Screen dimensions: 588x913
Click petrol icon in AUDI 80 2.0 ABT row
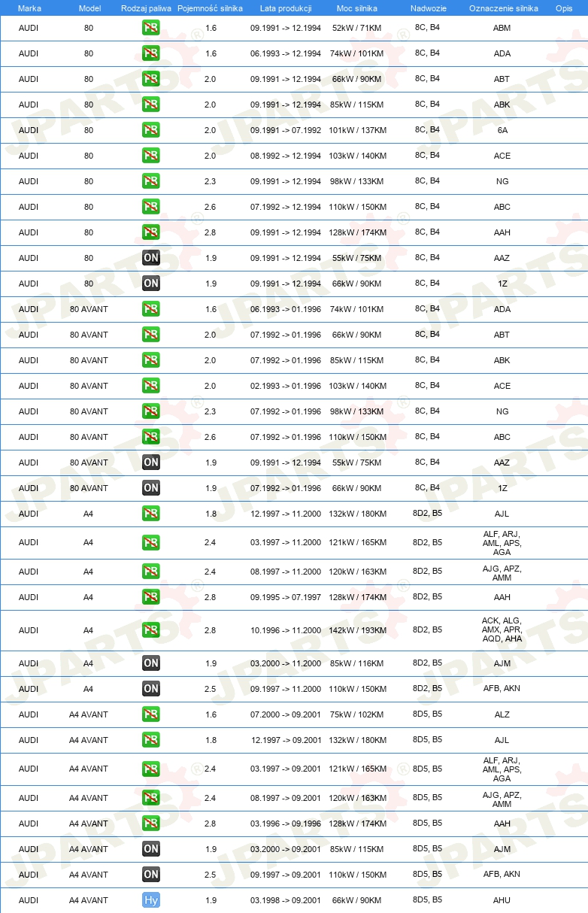pyautogui.click(x=150, y=79)
